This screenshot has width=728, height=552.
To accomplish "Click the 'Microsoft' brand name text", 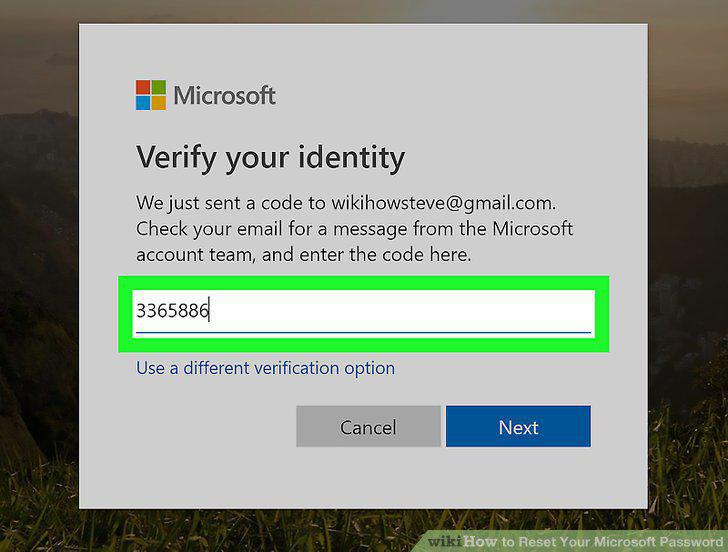I will click(224, 96).
